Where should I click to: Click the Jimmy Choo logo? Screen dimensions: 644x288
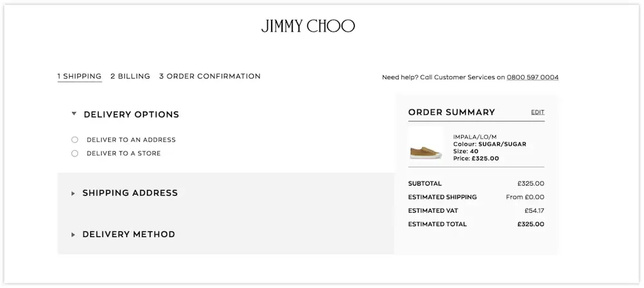(x=308, y=26)
